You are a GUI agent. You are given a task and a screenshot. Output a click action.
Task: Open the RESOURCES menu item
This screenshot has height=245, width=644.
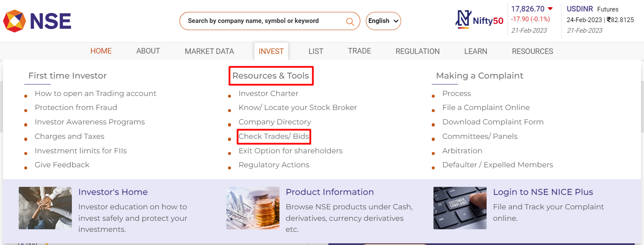click(x=533, y=51)
